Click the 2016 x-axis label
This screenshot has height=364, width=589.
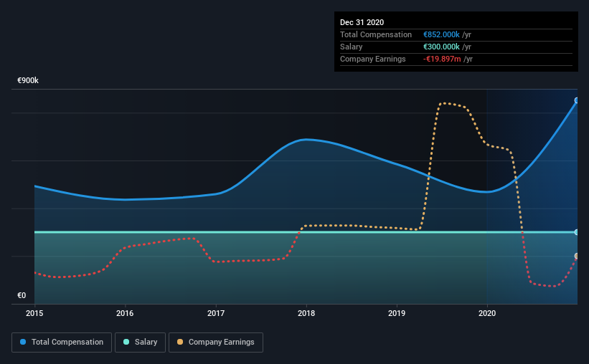pos(125,313)
